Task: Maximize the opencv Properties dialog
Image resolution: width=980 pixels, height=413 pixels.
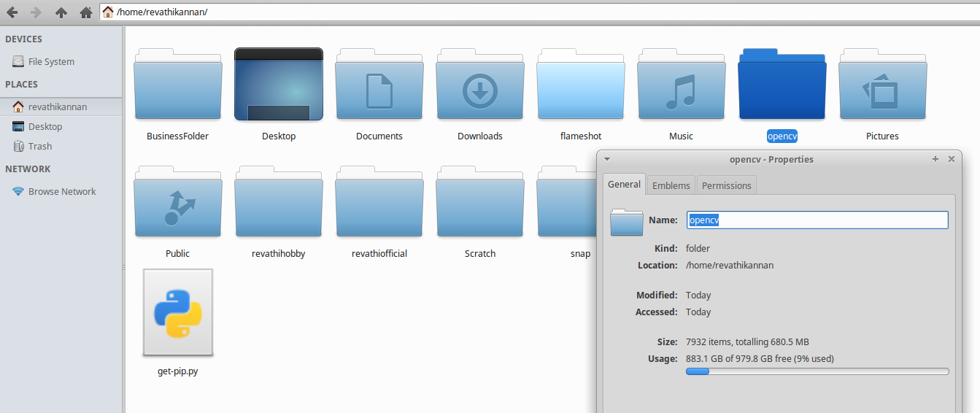Action: click(x=935, y=159)
